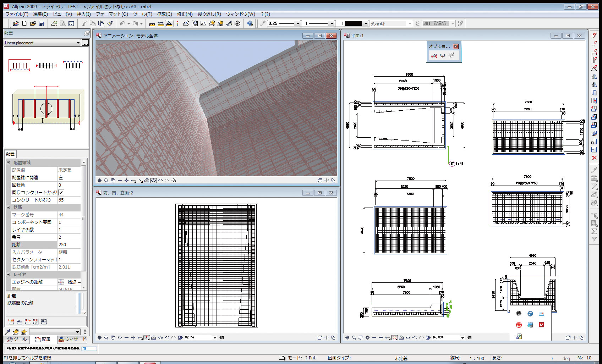Click the ellipsis button beside Linear placement
Viewport: 602px width, 364px height.
pos(85,43)
